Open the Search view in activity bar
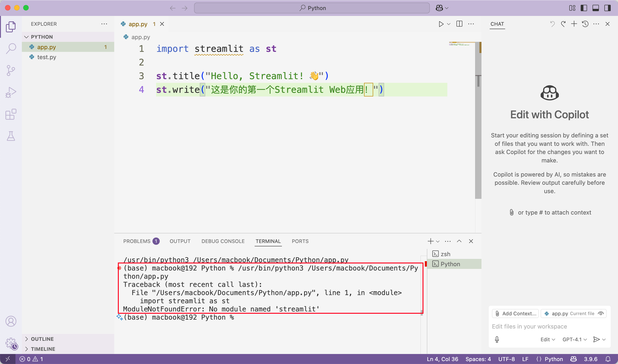 click(11, 48)
